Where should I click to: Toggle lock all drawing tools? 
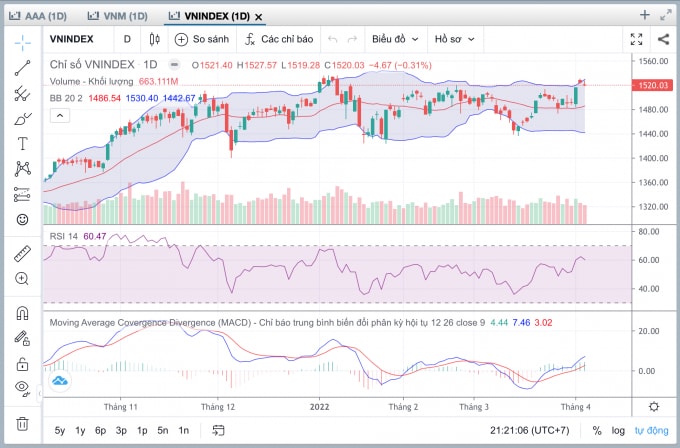click(x=22, y=364)
